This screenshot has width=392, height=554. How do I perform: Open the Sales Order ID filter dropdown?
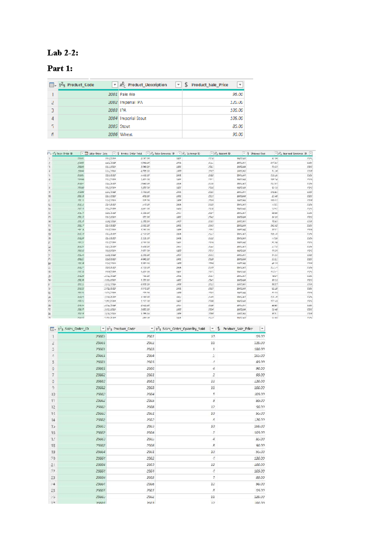click(82, 153)
